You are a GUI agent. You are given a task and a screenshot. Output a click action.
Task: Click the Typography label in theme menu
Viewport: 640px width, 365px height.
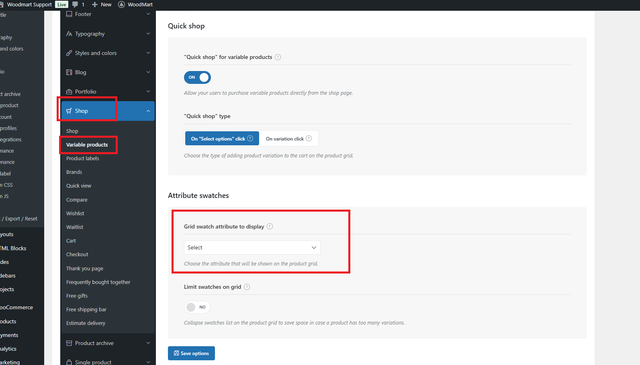(90, 34)
